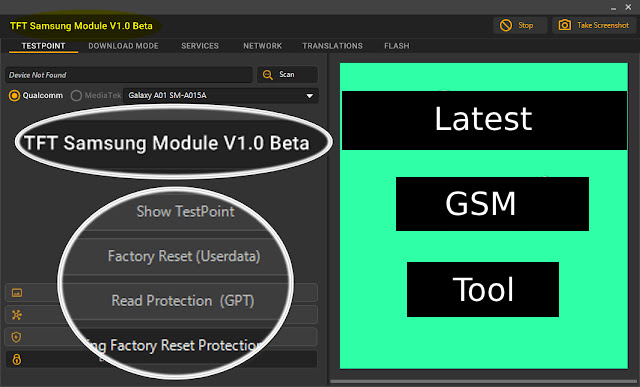This screenshot has height=387, width=640.
Task: Click the padlock icon in bottom row
Action: tap(17, 359)
